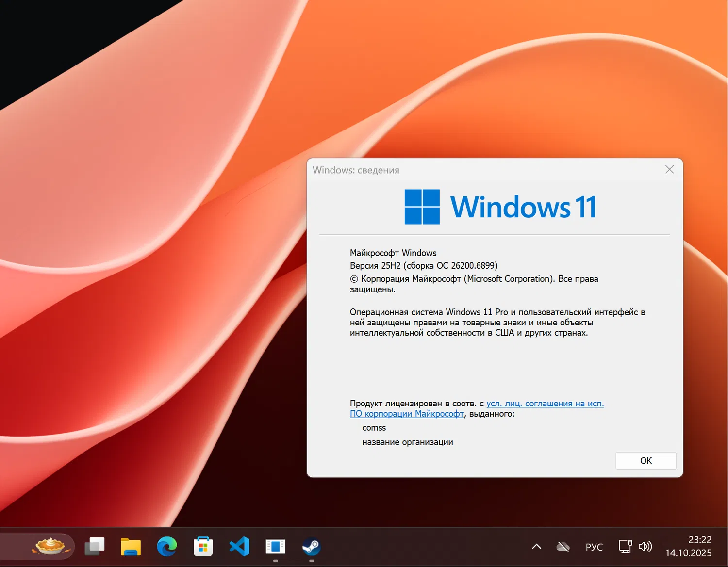Screen dimensions: 728x567
Task: Open Steam from the taskbar
Action: 311,546
